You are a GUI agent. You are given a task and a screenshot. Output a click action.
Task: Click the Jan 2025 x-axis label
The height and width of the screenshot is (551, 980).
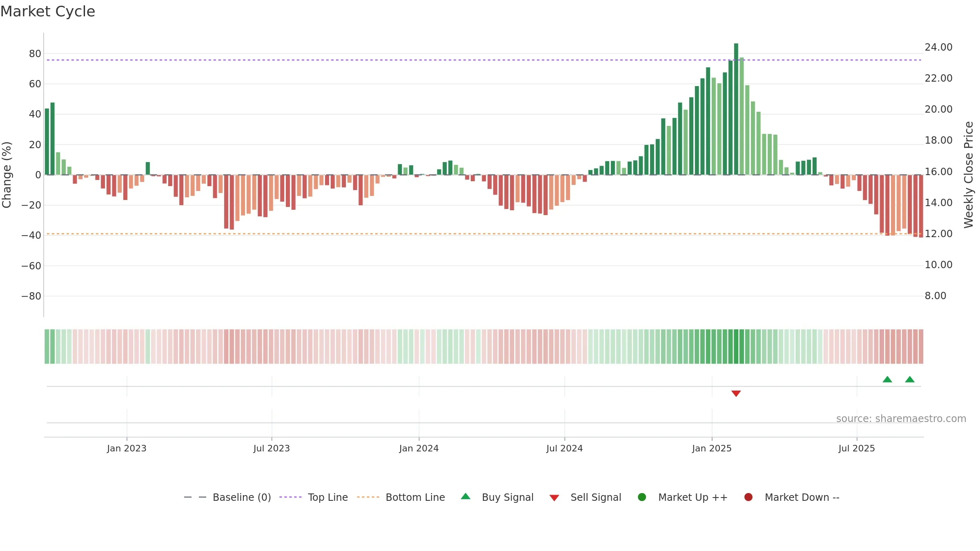pyautogui.click(x=712, y=448)
